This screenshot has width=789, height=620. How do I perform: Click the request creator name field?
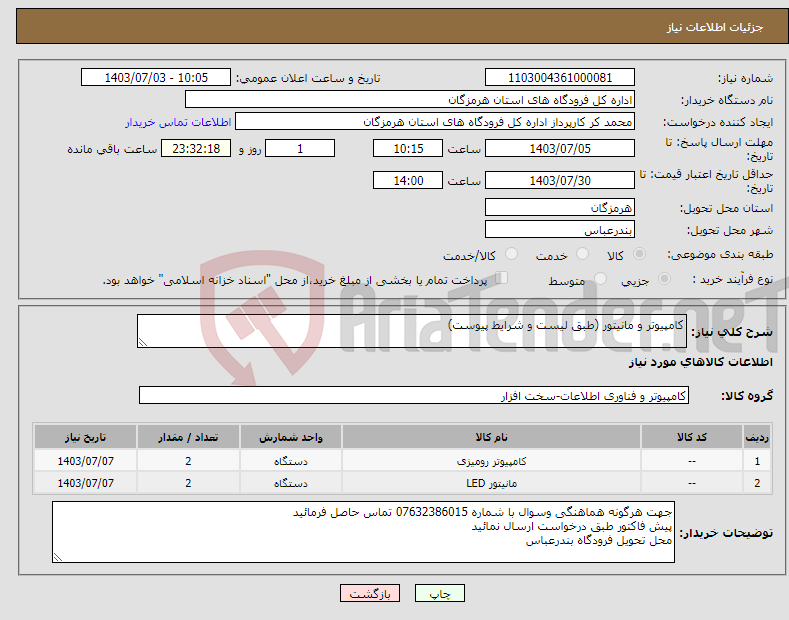point(435,122)
